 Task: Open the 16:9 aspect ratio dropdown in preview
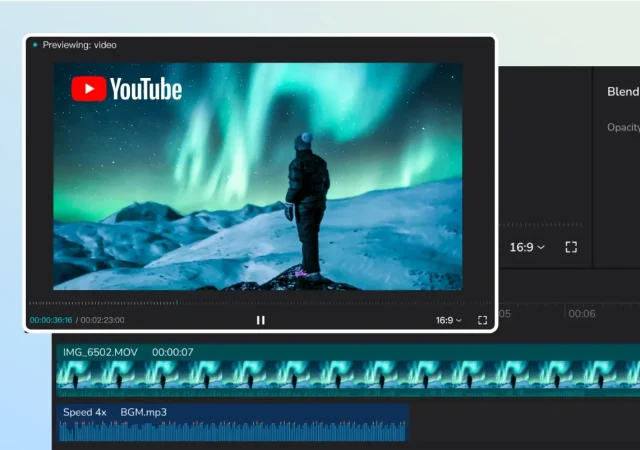pyautogui.click(x=449, y=320)
